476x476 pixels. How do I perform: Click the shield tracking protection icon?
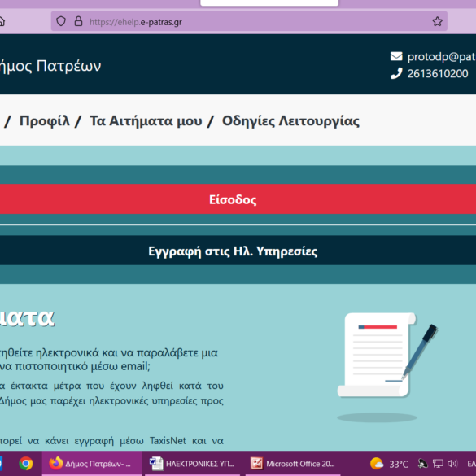[61, 21]
